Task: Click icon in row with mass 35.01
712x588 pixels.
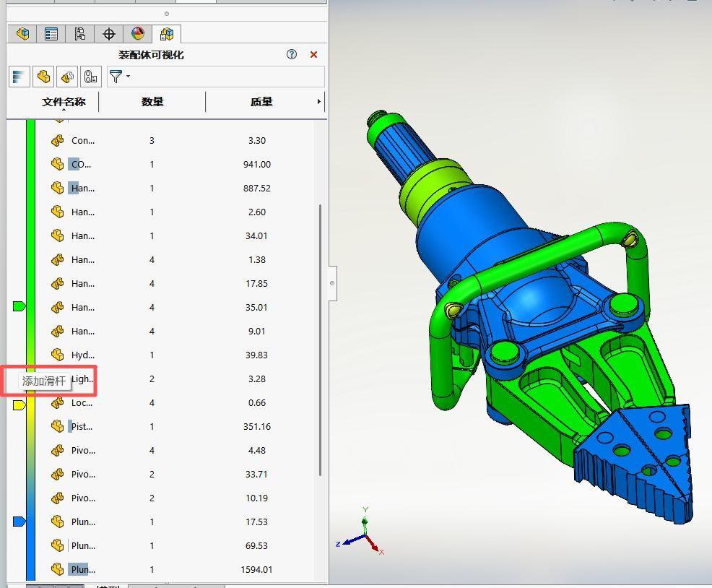Action: 57,307
